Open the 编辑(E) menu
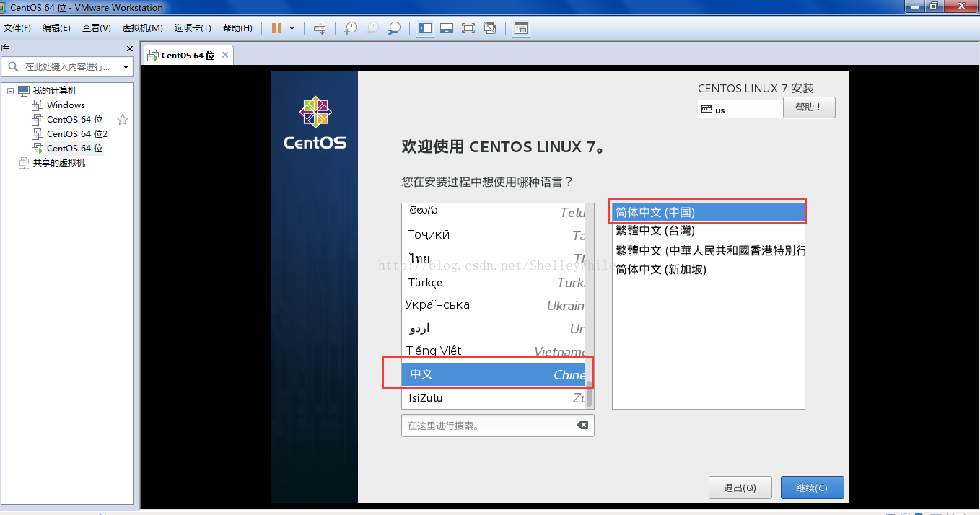 [56, 28]
